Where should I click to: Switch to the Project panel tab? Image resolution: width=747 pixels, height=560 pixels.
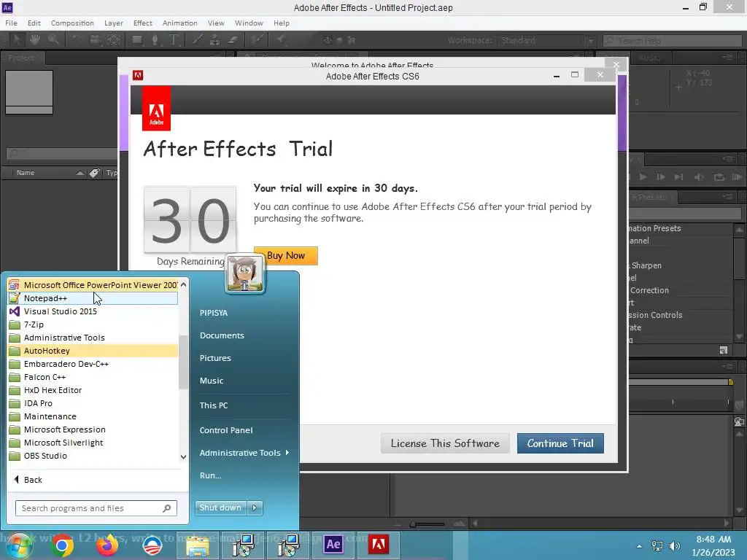[21, 58]
